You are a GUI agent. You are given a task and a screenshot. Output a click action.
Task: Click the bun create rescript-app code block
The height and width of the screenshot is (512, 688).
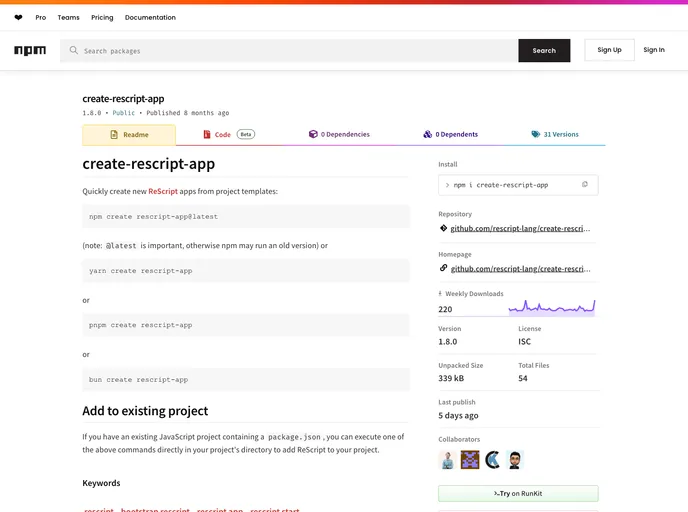tap(246, 380)
